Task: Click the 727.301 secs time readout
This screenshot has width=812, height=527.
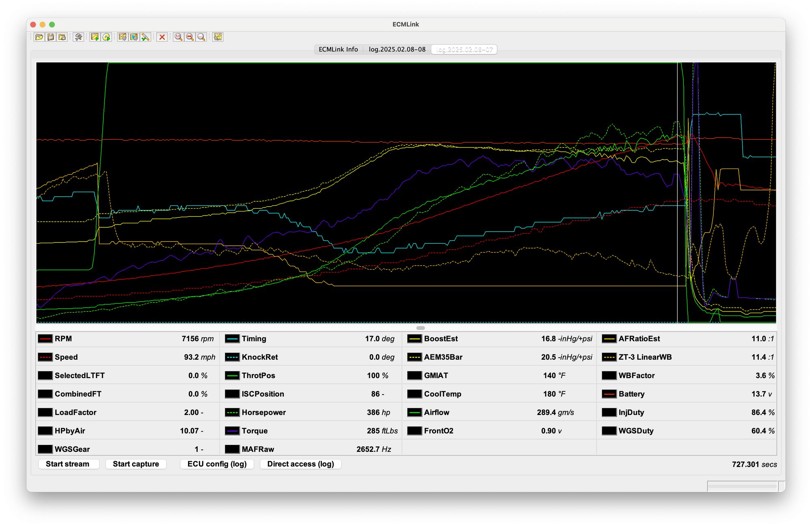Action: point(754,464)
